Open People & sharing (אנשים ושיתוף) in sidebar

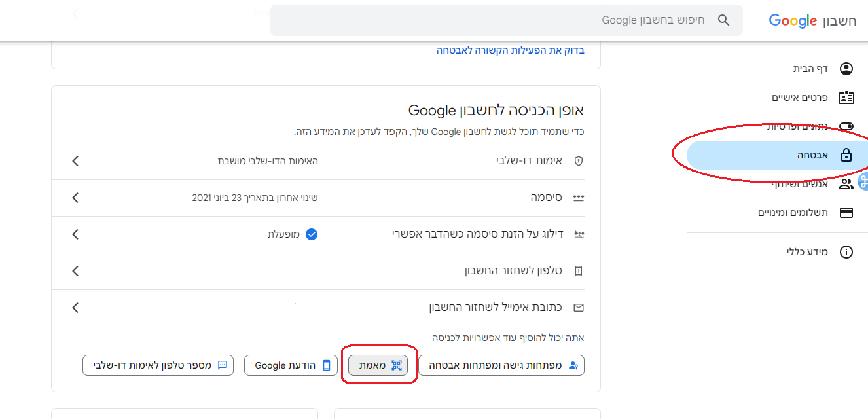(801, 184)
